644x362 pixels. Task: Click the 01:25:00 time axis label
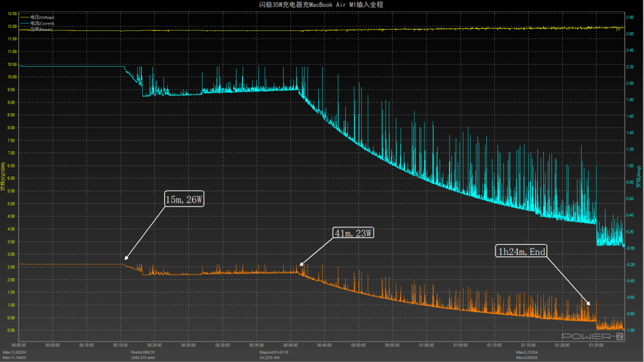coord(596,345)
